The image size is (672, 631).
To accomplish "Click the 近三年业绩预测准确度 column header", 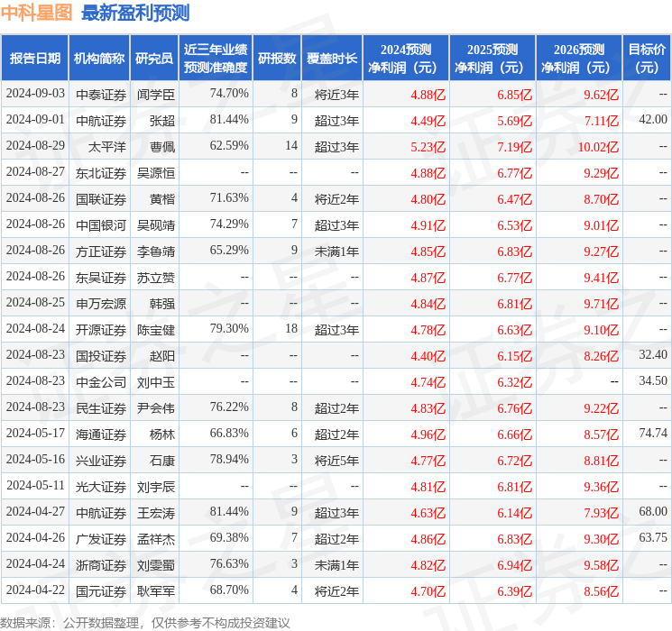I will click(216, 59).
